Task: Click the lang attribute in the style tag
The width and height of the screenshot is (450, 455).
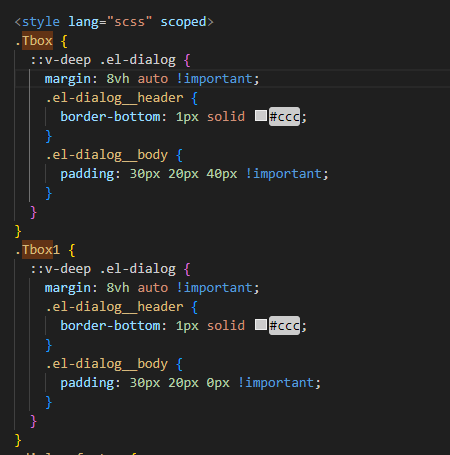Action: (x=83, y=22)
